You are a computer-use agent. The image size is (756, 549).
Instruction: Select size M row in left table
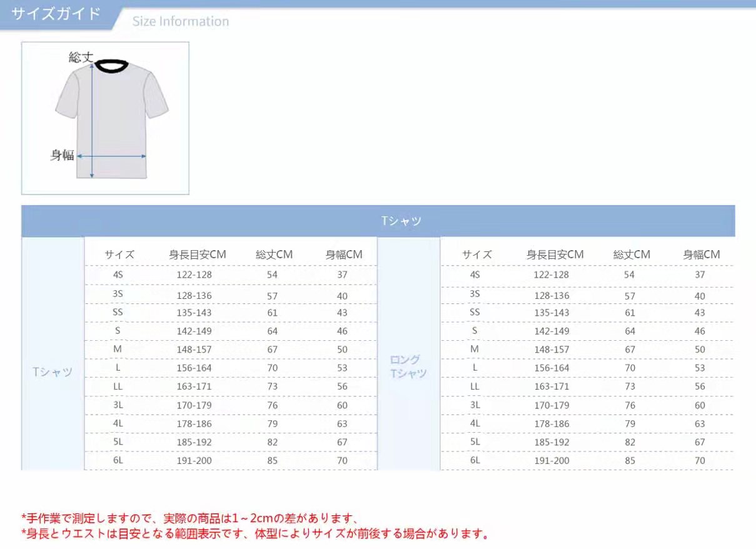pyautogui.click(x=116, y=350)
